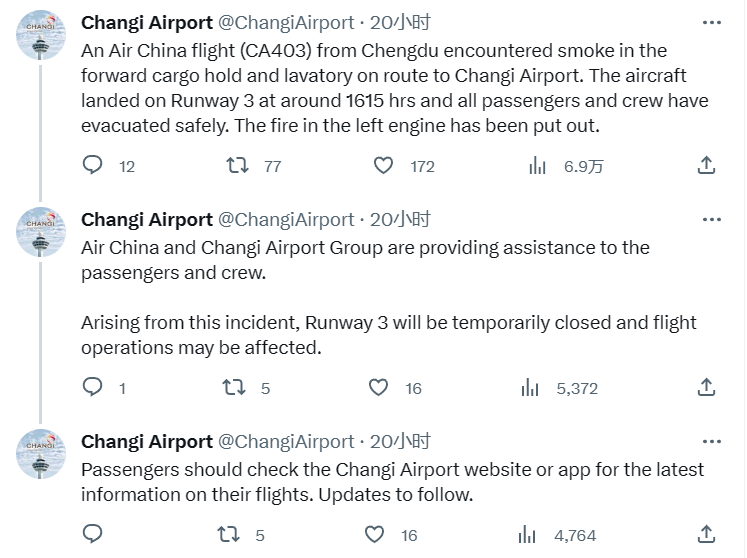747x558 pixels.
Task: Retweet the 'Passengers should check' tweet
Action: [x=229, y=534]
